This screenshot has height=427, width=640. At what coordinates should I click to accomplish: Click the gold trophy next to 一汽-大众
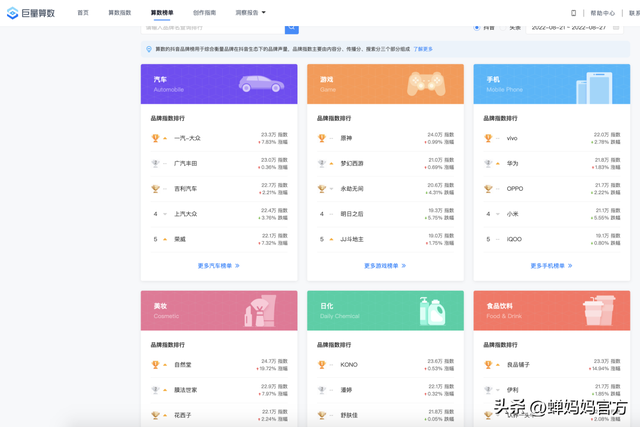[156, 138]
